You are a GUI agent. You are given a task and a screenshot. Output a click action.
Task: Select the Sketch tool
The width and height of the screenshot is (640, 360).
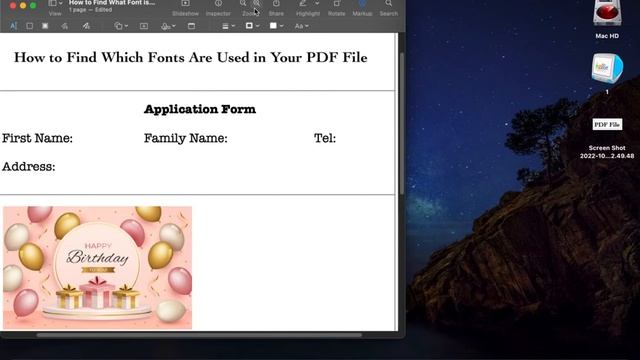click(x=64, y=26)
